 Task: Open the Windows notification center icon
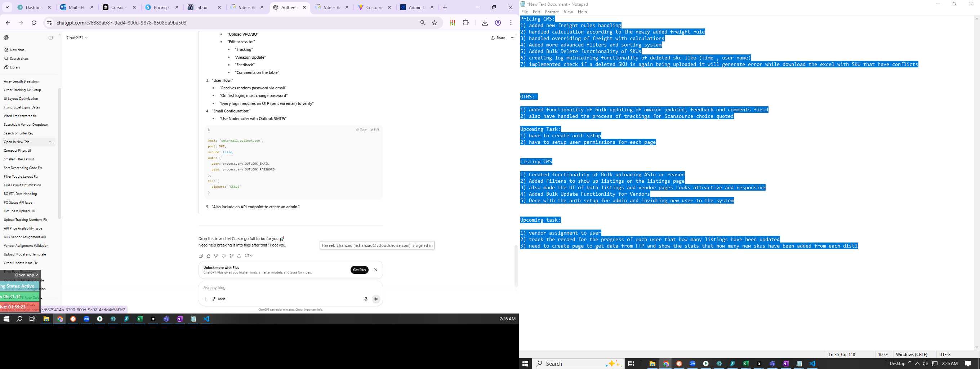(x=968, y=364)
